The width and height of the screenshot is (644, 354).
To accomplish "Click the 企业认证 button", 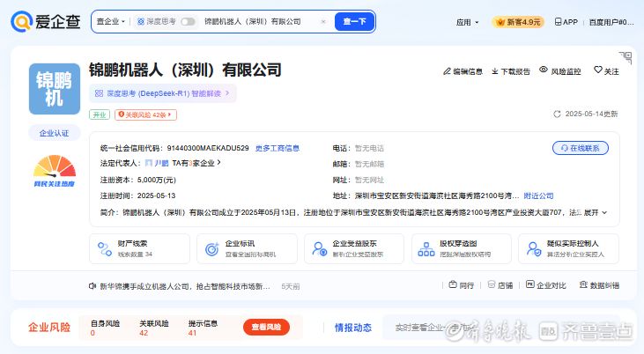I will [x=55, y=133].
